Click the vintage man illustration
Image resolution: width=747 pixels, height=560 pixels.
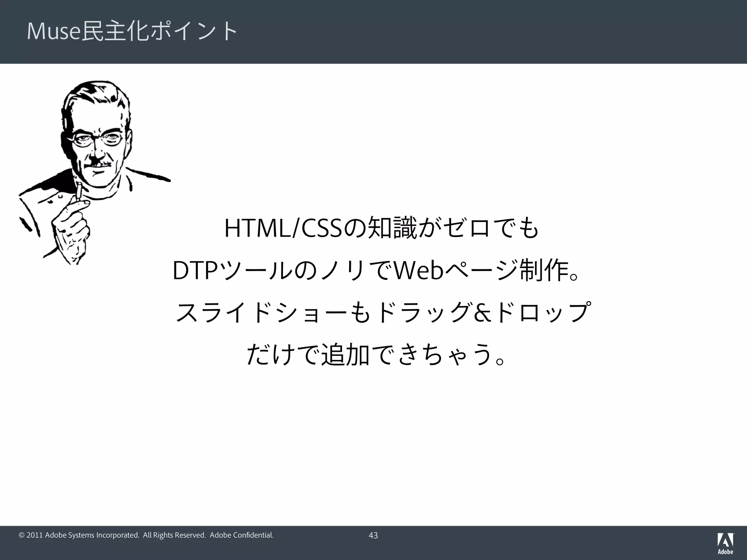[94, 173]
